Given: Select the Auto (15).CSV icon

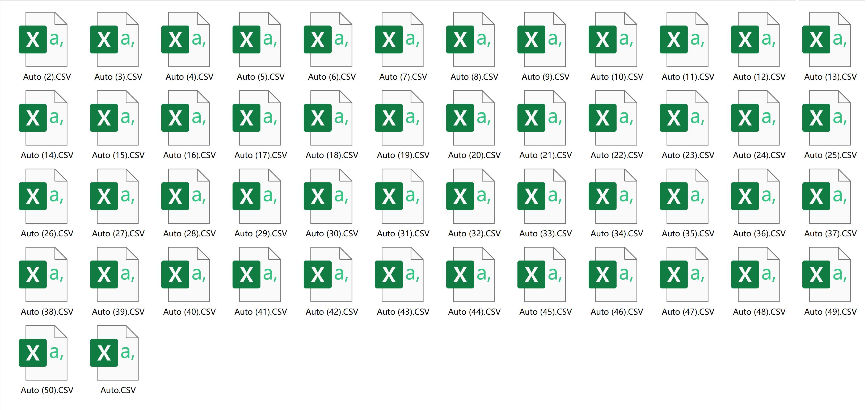Looking at the screenshot, I should point(114,118).
